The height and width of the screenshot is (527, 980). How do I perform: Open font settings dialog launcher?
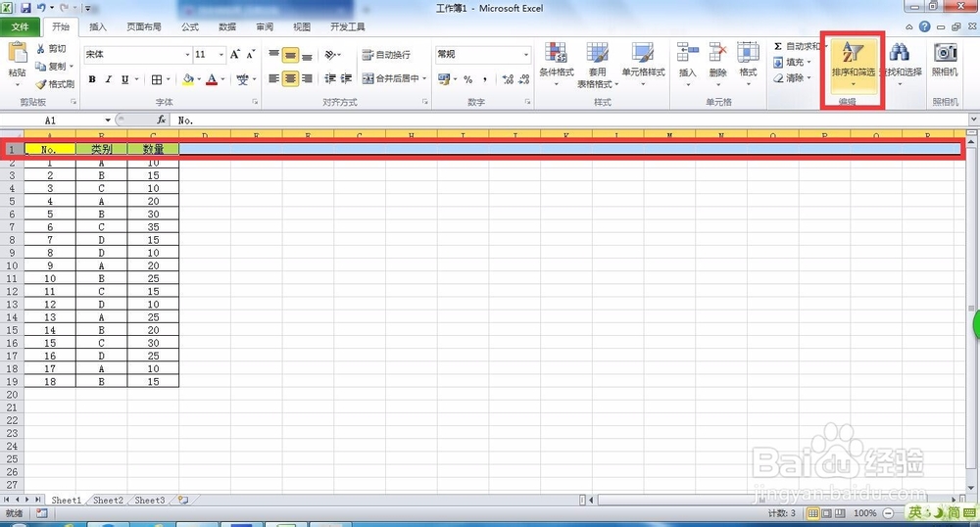[255, 101]
